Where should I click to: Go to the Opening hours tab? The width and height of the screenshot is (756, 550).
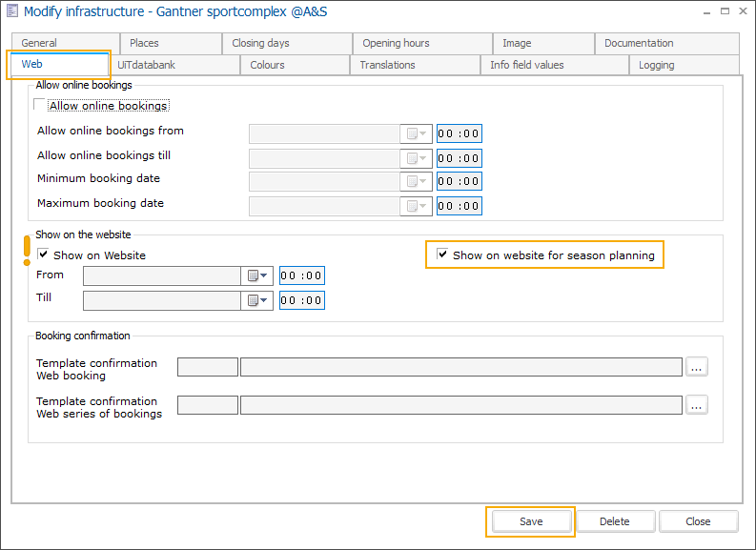[x=423, y=44]
